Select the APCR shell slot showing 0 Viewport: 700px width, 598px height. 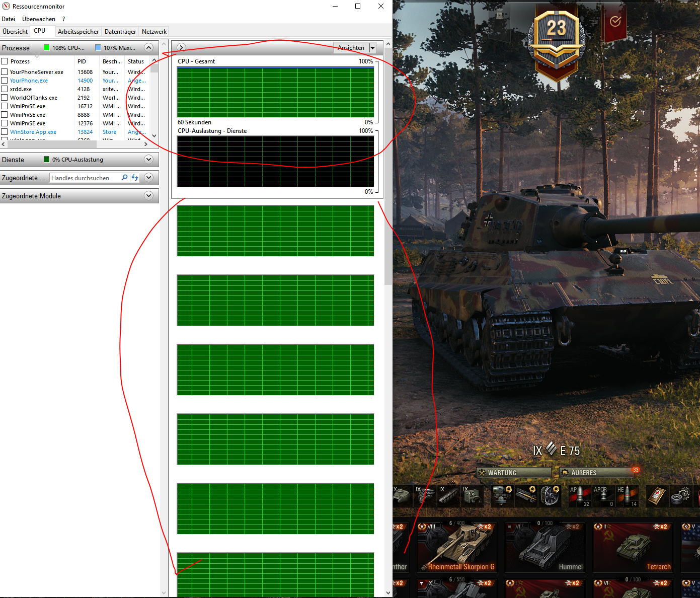pyautogui.click(x=603, y=495)
